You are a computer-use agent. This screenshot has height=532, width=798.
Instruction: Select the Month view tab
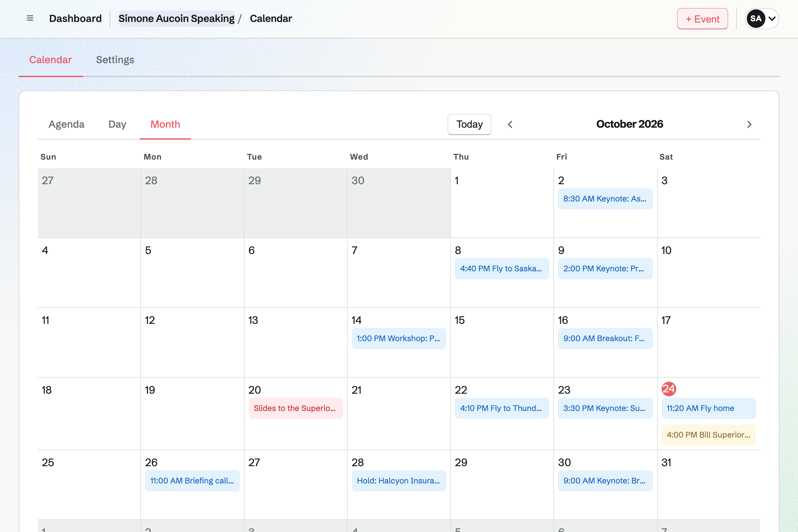point(165,124)
